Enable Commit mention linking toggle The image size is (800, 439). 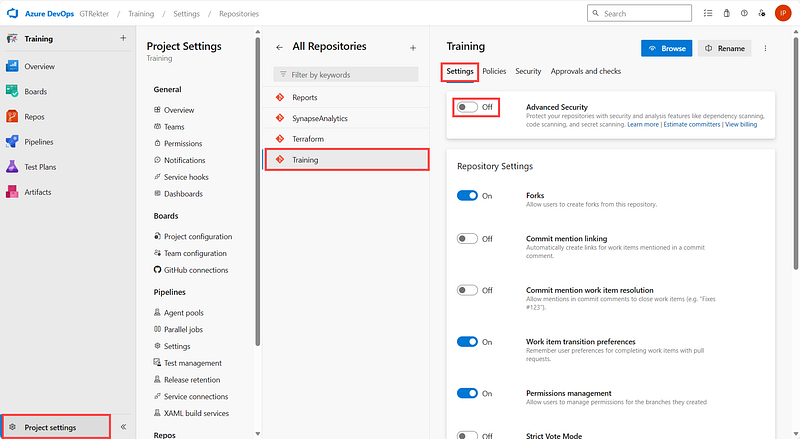click(x=467, y=238)
